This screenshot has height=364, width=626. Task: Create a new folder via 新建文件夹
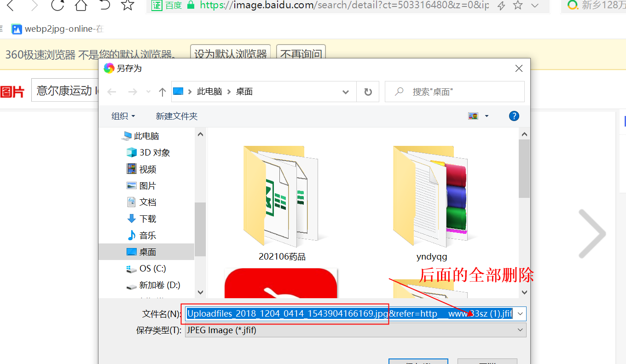click(x=177, y=116)
